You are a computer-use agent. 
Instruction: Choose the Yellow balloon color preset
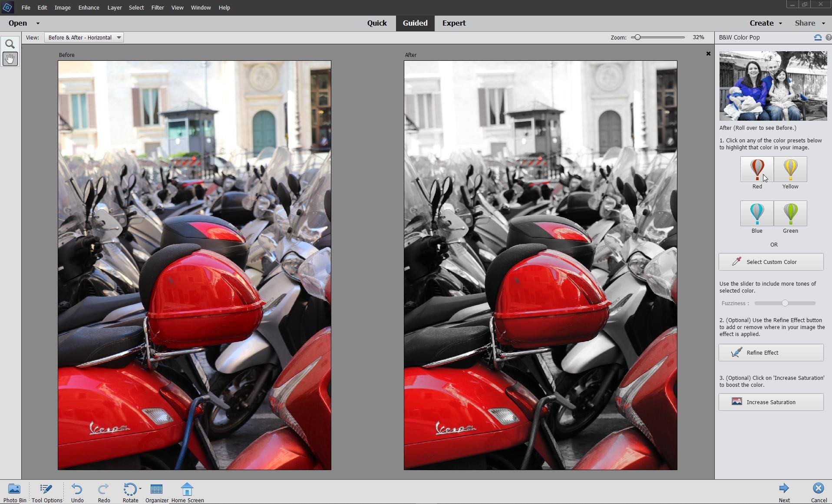(790, 169)
